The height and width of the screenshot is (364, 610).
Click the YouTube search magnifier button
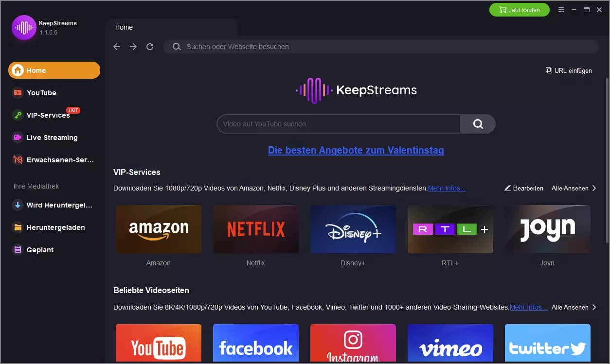coord(478,124)
